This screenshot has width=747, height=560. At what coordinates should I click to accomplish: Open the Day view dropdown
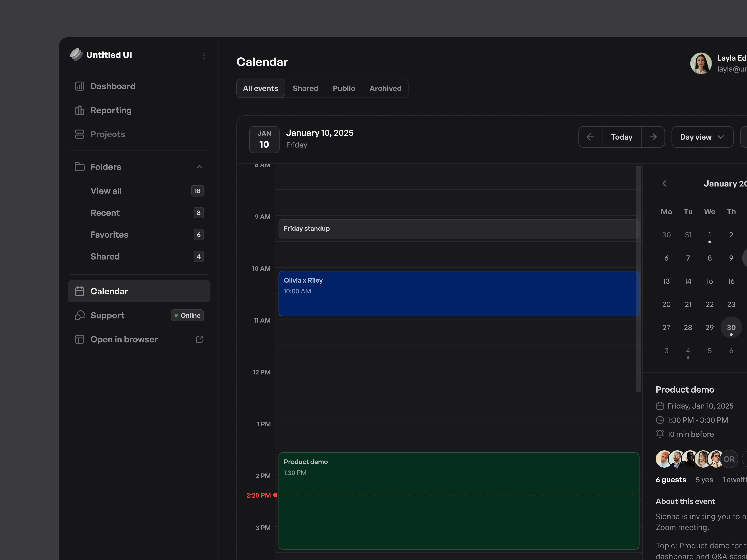702,137
